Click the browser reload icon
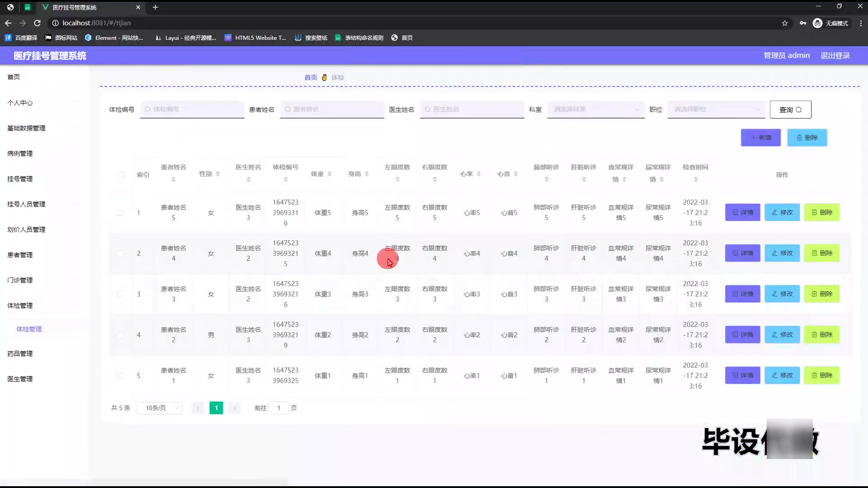The width and height of the screenshot is (868, 488). (x=38, y=23)
